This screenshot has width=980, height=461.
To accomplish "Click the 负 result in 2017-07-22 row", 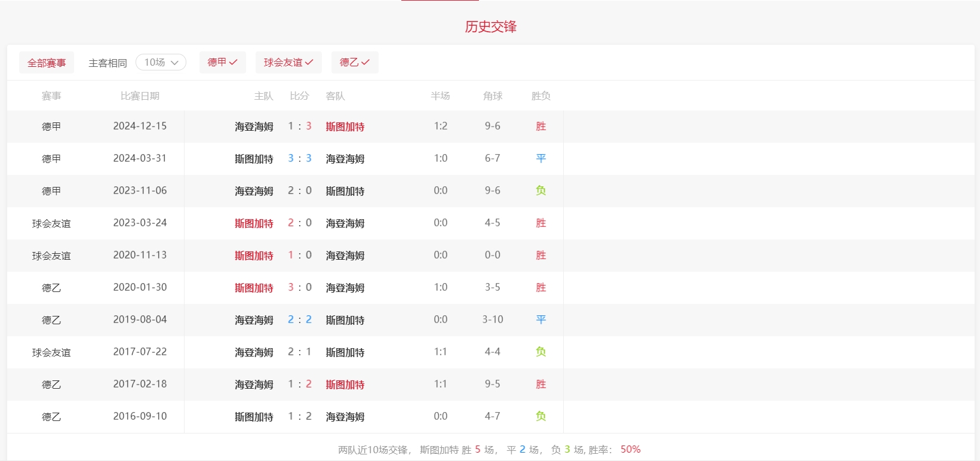I will [x=540, y=352].
